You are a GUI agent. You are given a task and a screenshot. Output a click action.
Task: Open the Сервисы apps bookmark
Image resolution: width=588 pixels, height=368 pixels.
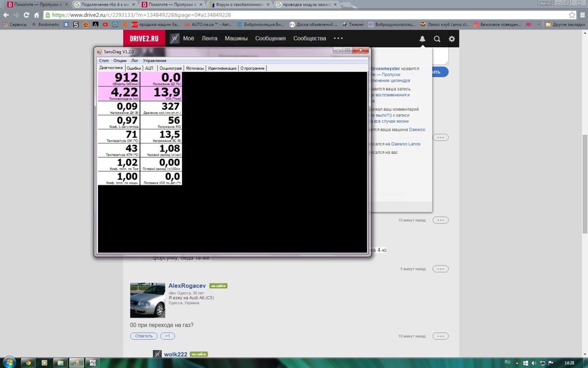pyautogui.click(x=15, y=25)
